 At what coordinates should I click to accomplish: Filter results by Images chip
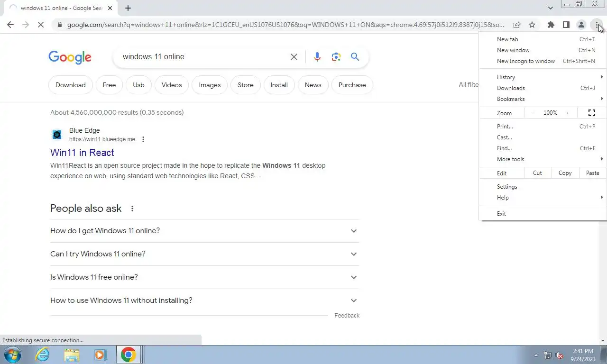click(210, 85)
